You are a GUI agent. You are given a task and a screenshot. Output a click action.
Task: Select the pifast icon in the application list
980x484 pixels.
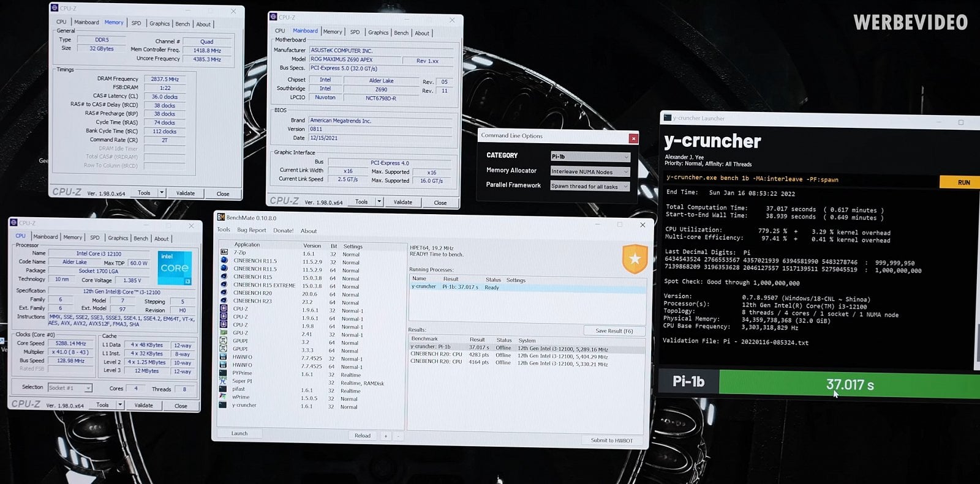pyautogui.click(x=224, y=389)
